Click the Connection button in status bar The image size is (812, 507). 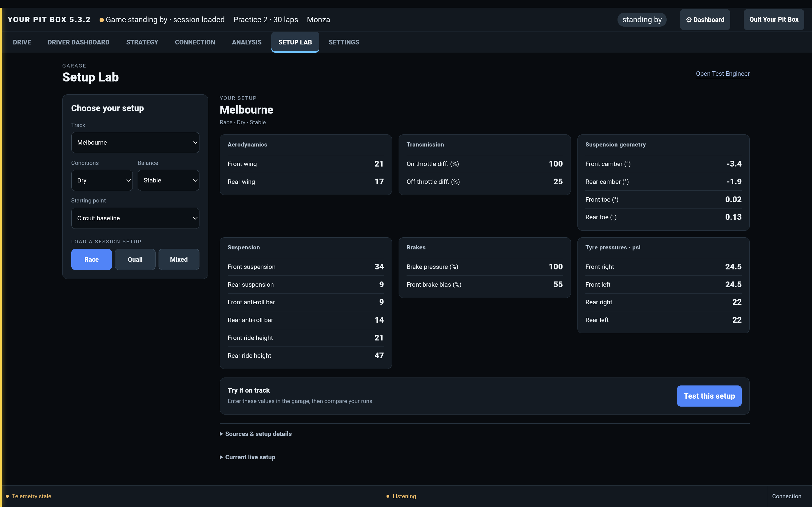click(786, 496)
